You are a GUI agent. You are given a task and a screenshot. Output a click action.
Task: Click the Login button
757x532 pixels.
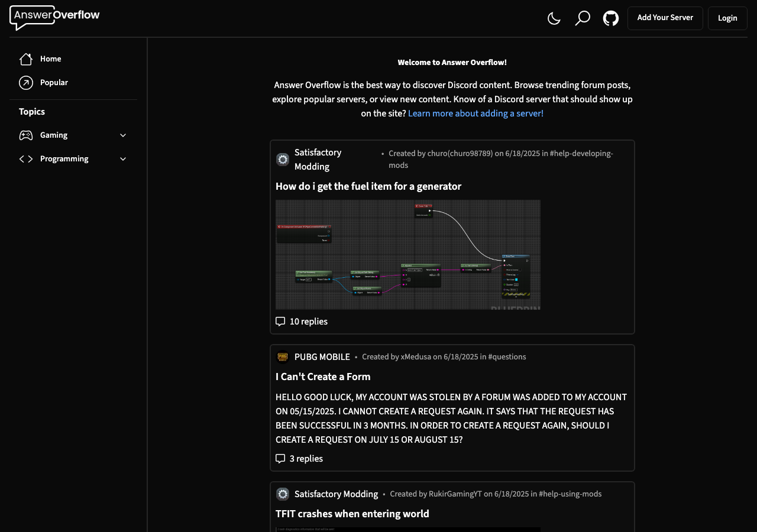(727, 18)
